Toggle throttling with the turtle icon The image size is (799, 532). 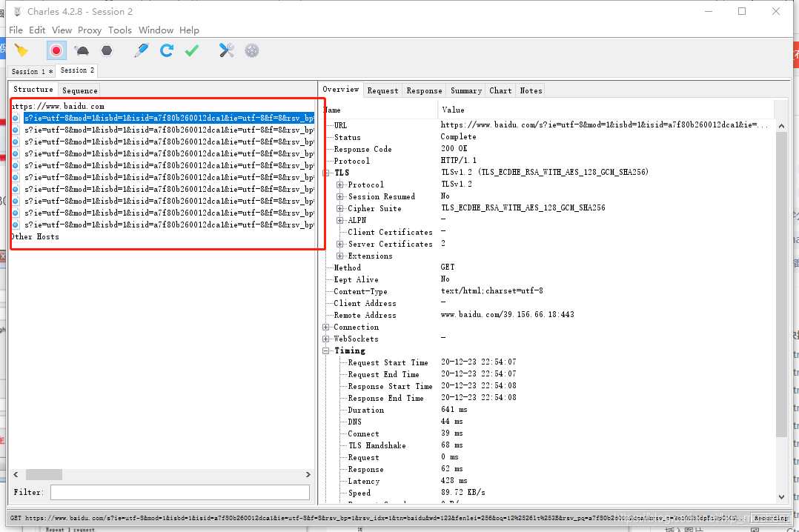click(x=82, y=50)
